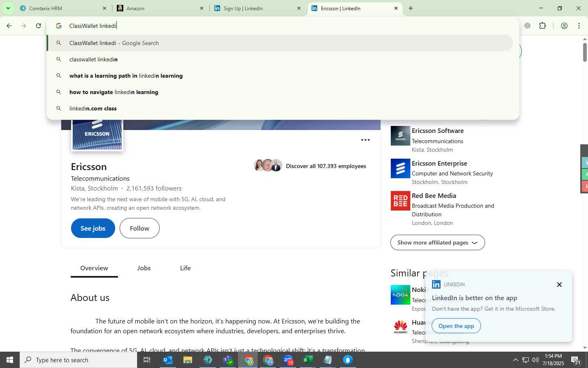Open Excel from the taskbar
Screen dimensions: 588x368
point(308,360)
